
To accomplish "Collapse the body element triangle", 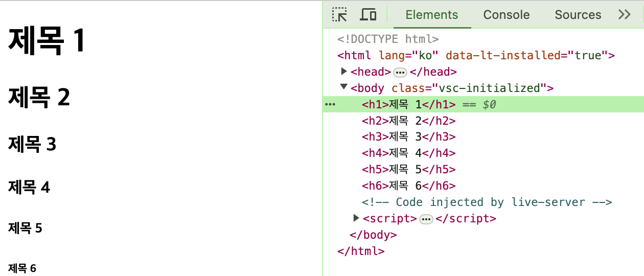I will coord(344,87).
